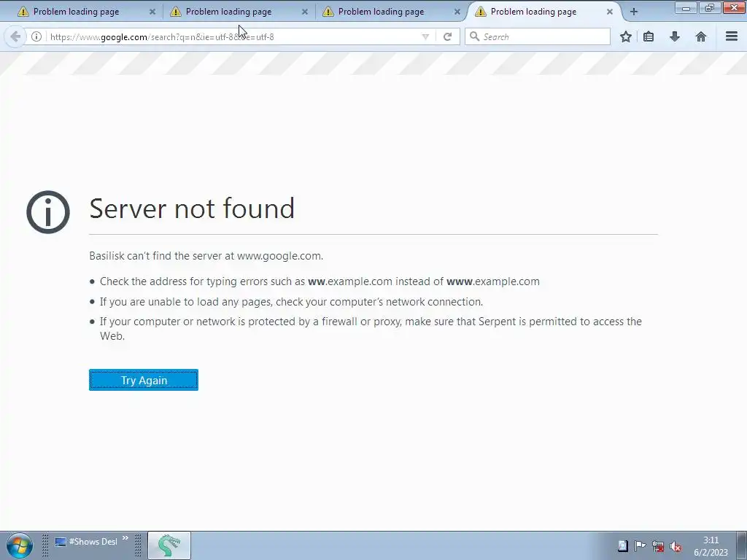This screenshot has height=560, width=747.
Task: Expand the taskbar toolbar chevron
Action: (x=125, y=539)
